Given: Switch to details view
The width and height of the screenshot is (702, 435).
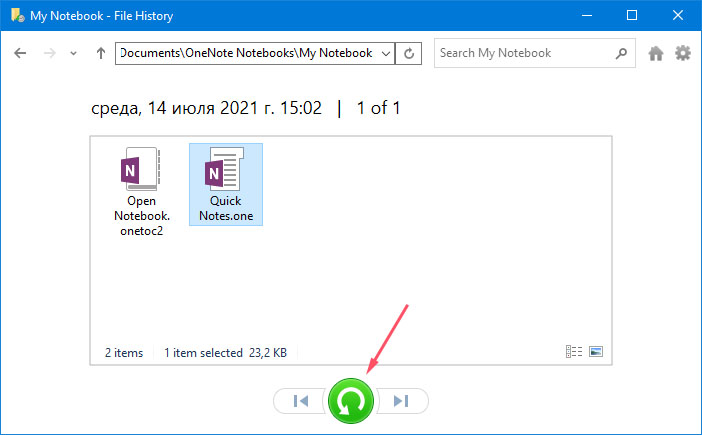Looking at the screenshot, I should [x=574, y=352].
